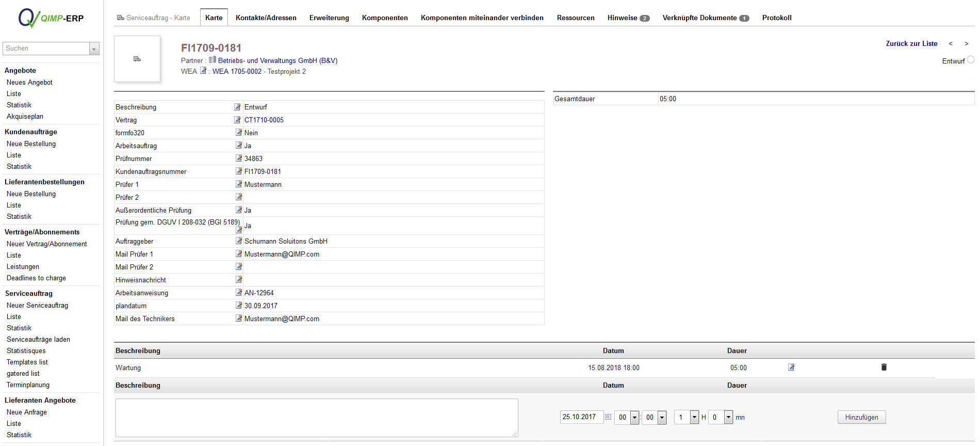Click the WEA edit icon in header
Image resolution: width=980 pixels, height=446 pixels.
pos(203,71)
